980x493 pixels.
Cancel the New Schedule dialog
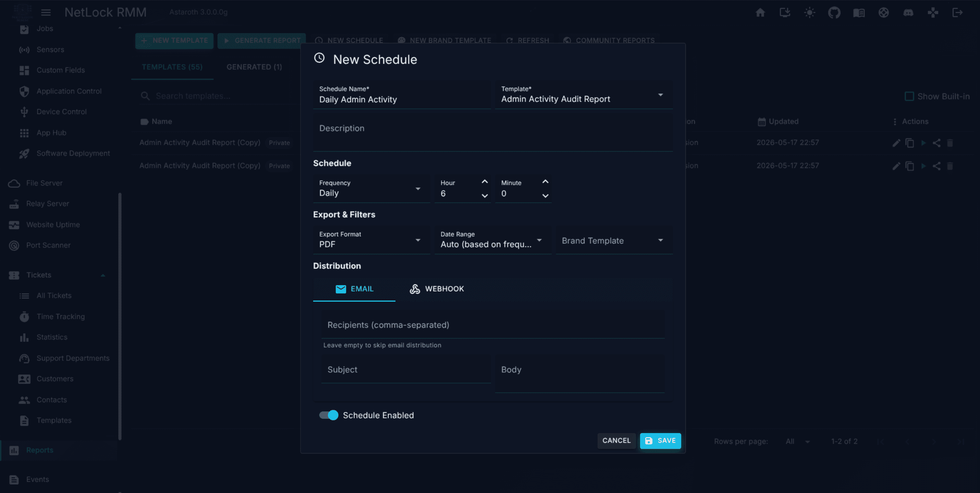(x=616, y=441)
